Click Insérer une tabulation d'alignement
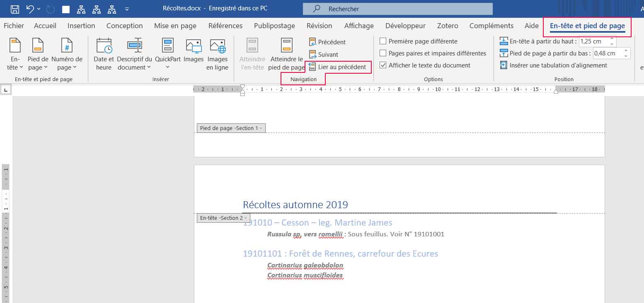644x303 pixels. tap(553, 65)
